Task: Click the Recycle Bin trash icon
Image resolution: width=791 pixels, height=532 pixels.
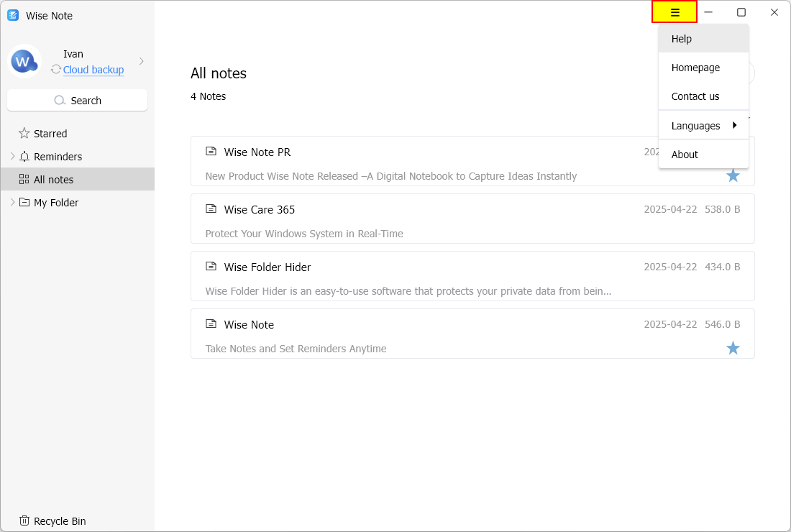Action: click(x=24, y=520)
